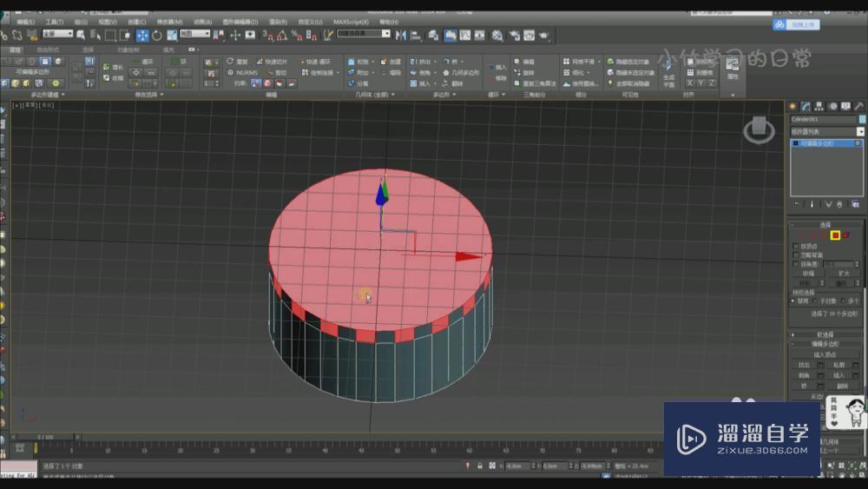The width and height of the screenshot is (868, 489).
Task: Expand the 软选择 rollout
Action: [825, 334]
